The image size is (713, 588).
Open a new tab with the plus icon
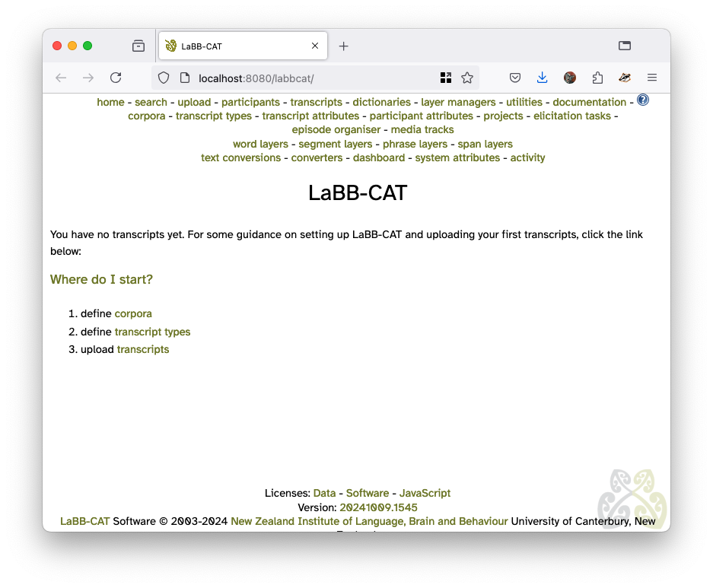[x=344, y=46]
